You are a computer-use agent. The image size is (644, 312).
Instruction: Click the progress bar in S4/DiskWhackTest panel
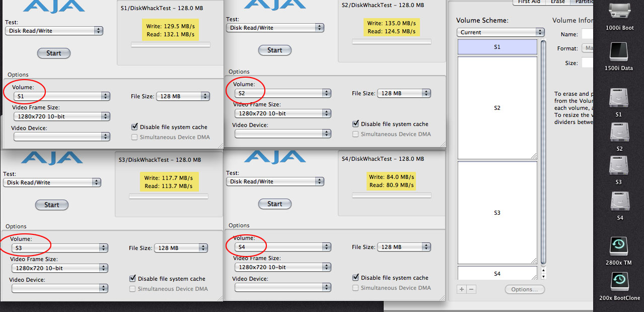point(392,196)
